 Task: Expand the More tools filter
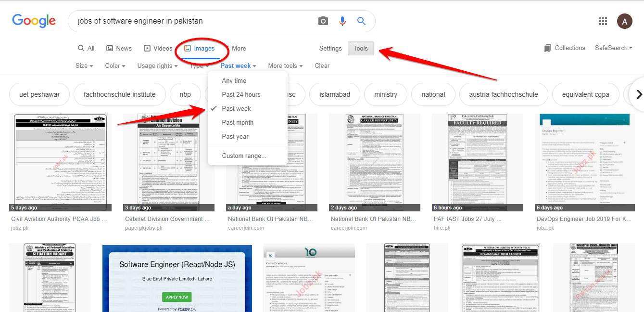click(285, 66)
